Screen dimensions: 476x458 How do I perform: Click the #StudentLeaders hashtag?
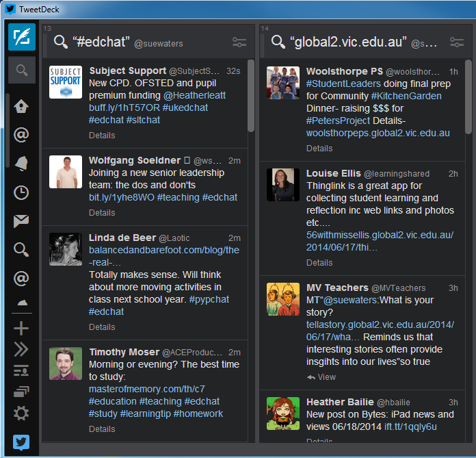343,84
